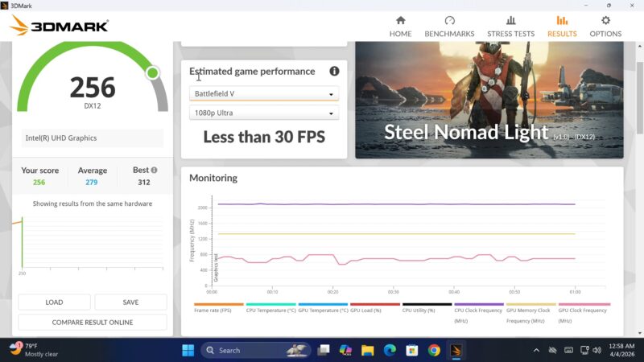Open Task View from taskbar
Viewport: 644px width, 362px height.
tap(324, 350)
